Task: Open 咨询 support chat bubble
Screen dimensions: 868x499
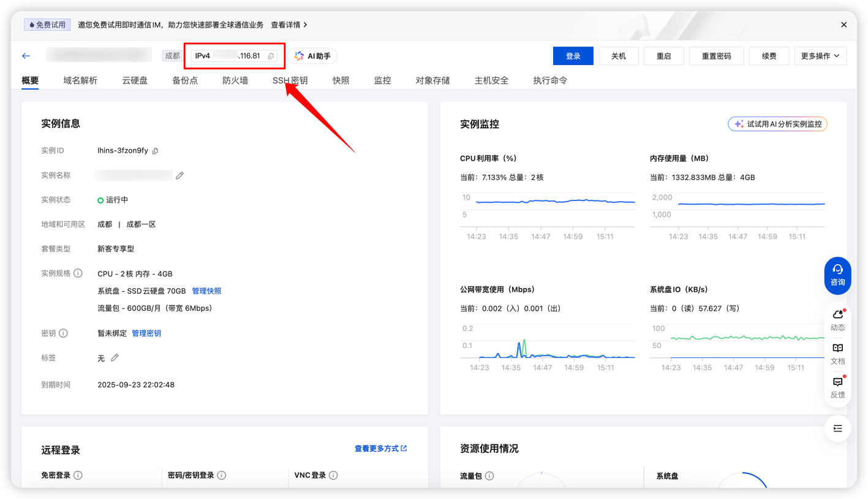Action: [837, 275]
